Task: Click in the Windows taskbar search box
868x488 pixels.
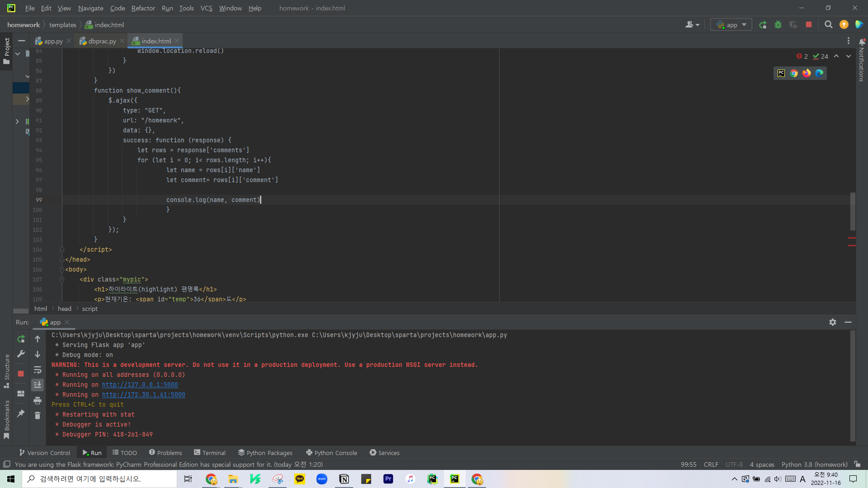Action: tap(99, 479)
